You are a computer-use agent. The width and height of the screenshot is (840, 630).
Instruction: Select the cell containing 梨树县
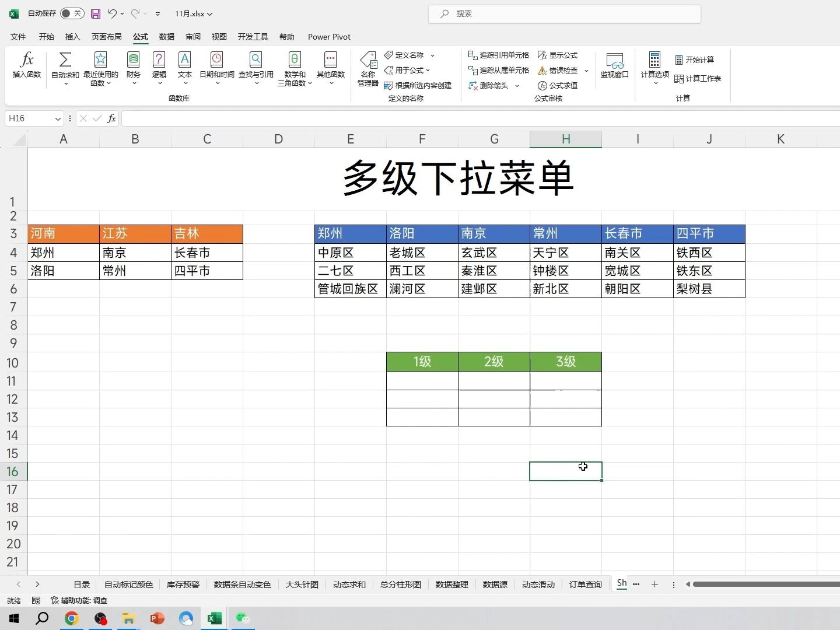(709, 289)
